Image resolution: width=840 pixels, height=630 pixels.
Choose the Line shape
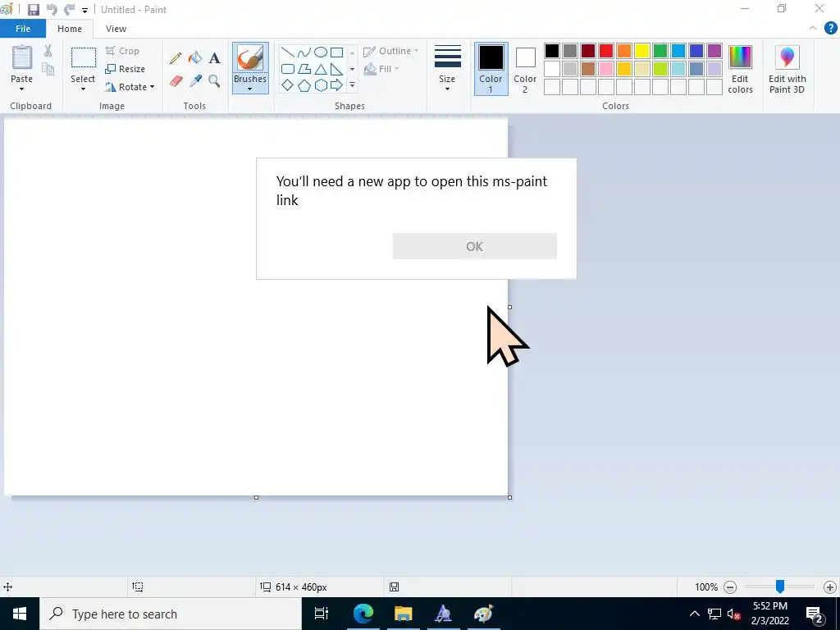(x=288, y=52)
